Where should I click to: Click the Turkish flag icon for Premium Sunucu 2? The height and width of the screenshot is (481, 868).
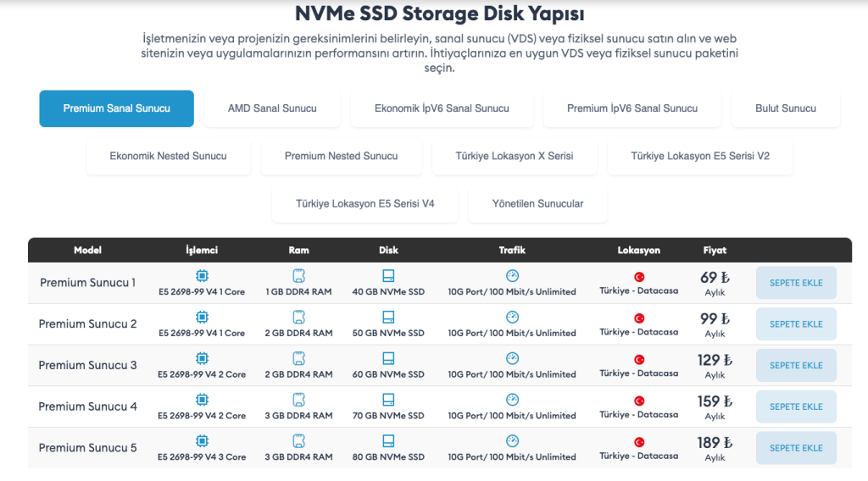point(639,318)
